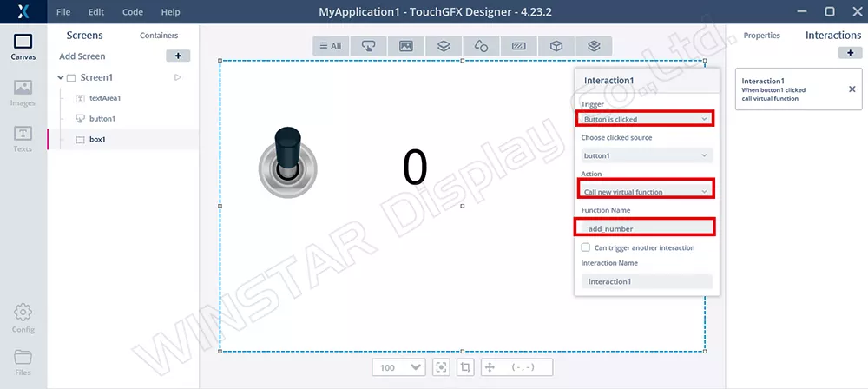The width and height of the screenshot is (868, 389).
Task: Open the Buttons widget category
Action: (368, 46)
